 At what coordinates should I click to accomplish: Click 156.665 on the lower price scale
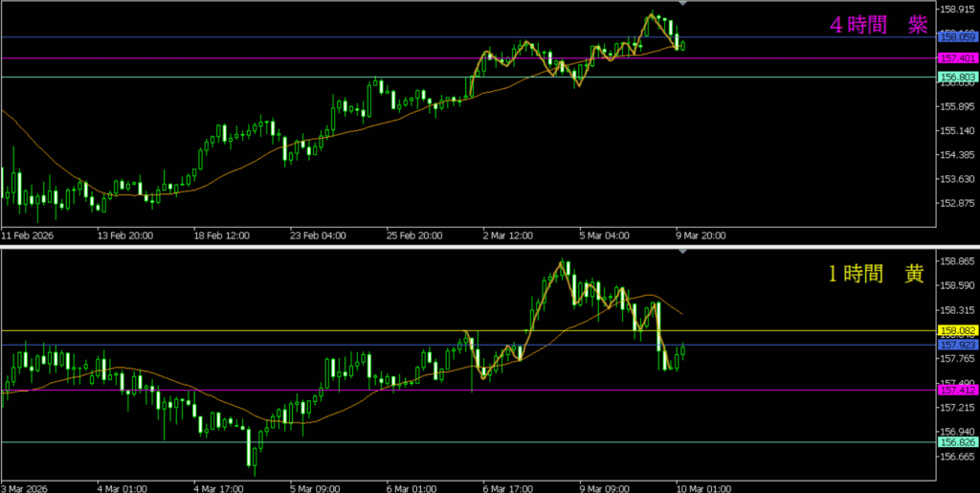pos(958,457)
